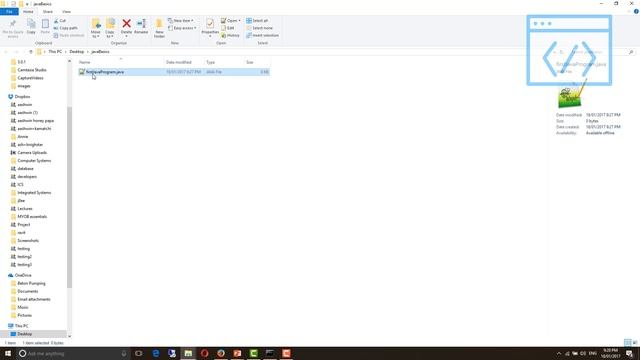Open the Windows Start menu
Viewport: 640px width, 360px height.
point(8,353)
